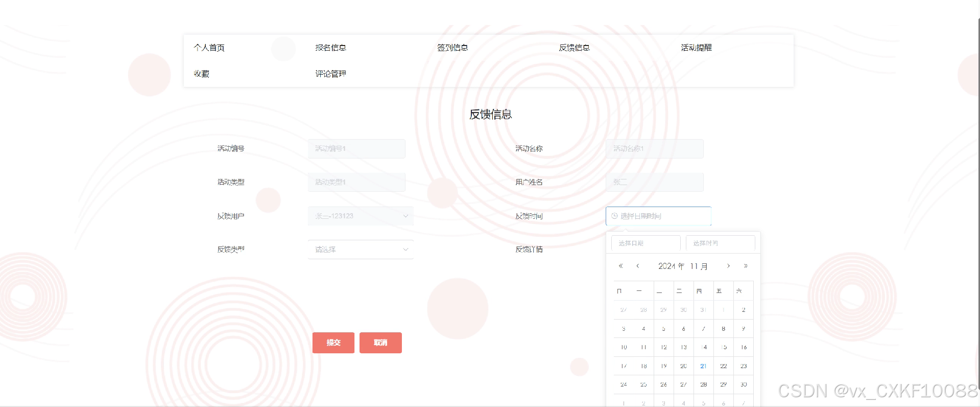Click the 用户姓名 input field
The height and width of the screenshot is (407, 980).
654,182
